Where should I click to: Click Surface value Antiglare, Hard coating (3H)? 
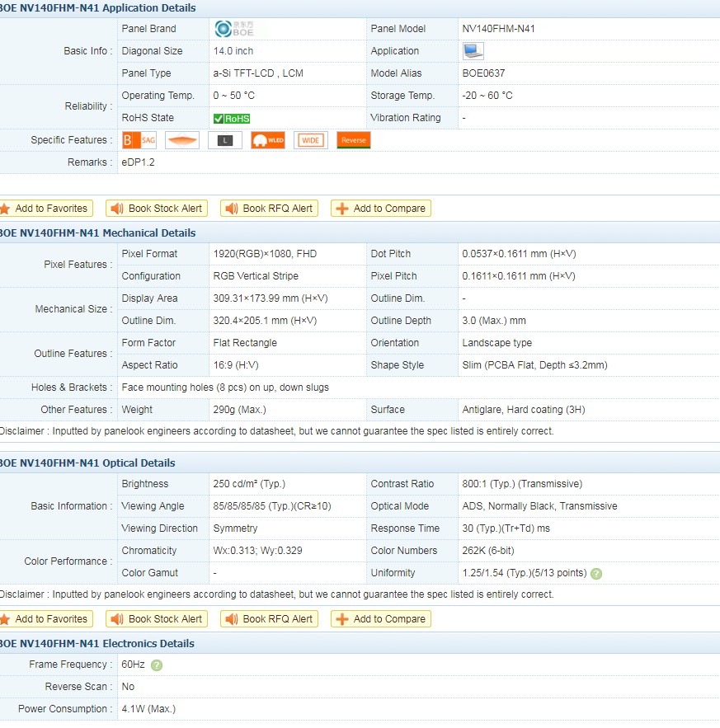524,410
